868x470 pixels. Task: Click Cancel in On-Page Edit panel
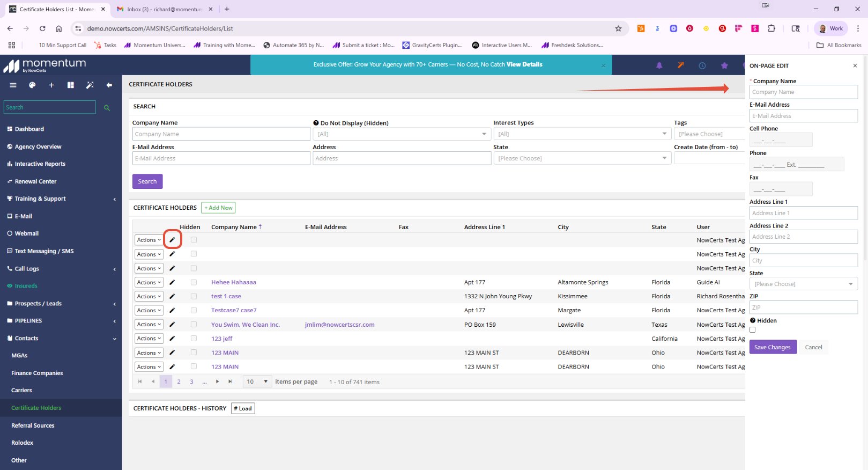point(813,347)
